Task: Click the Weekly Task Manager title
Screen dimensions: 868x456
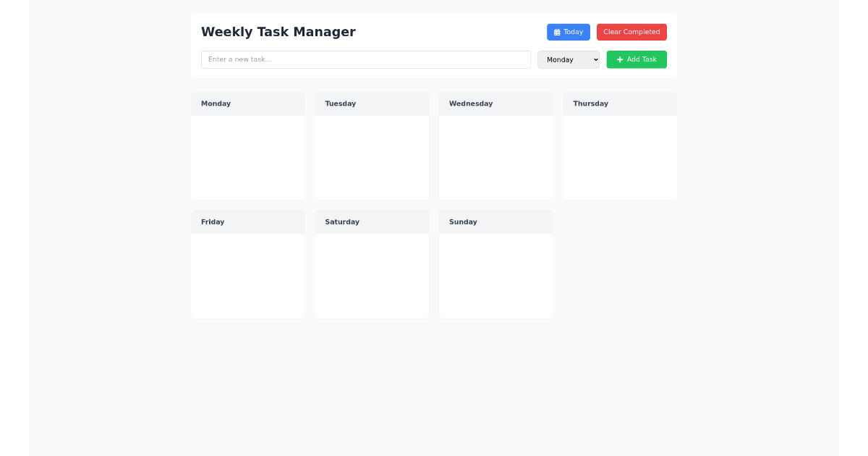Action: [x=278, y=32]
